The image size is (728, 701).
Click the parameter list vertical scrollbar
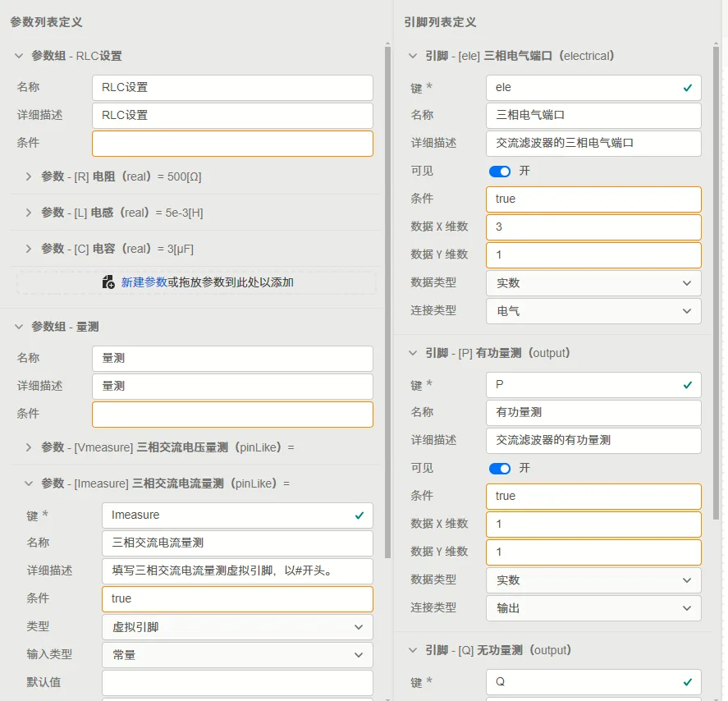tap(387, 302)
